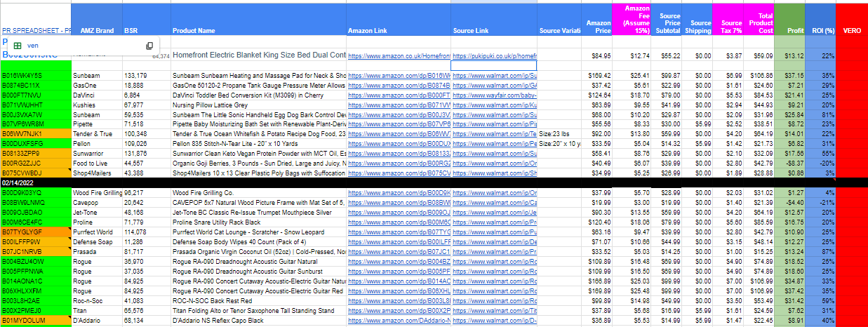
Task: Open Amazon link for Sunbeam Heating and Massage Pad
Action: point(398,75)
